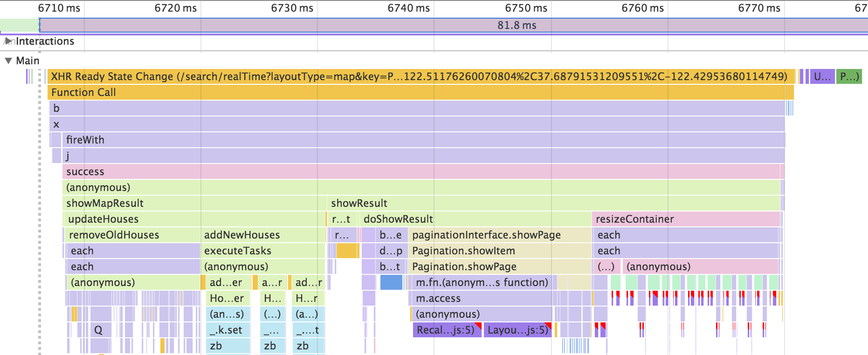Collapse the Main thread section
This screenshot has width=868, height=355.
point(8,61)
